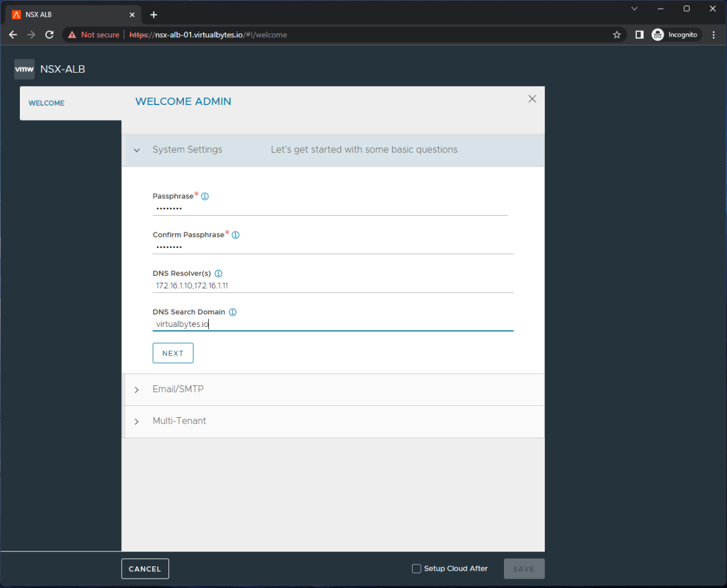Image resolution: width=727 pixels, height=588 pixels.
Task: Expand the Multi-Tenant section
Action: click(x=137, y=421)
